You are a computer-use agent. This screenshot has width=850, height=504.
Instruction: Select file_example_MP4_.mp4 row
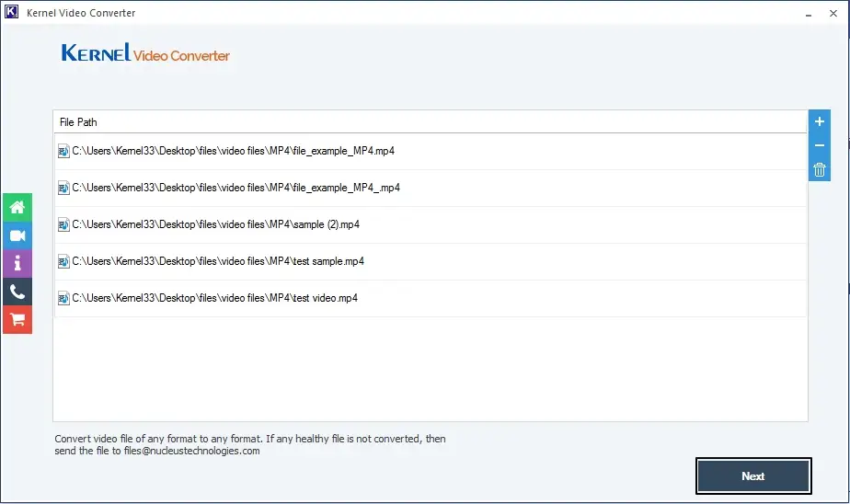coord(431,188)
